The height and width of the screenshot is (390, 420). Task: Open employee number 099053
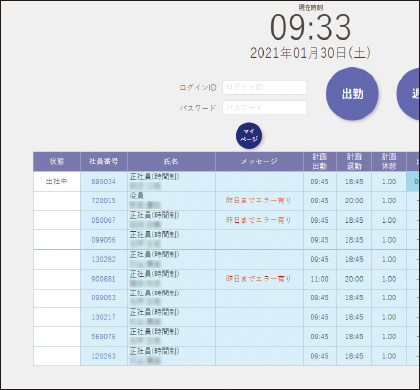tap(104, 298)
